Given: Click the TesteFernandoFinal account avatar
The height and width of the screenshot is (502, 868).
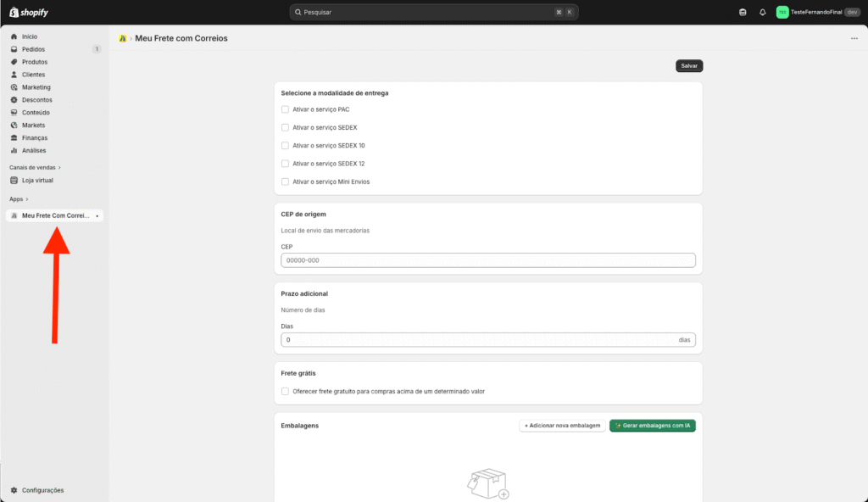Looking at the screenshot, I should tap(782, 12).
